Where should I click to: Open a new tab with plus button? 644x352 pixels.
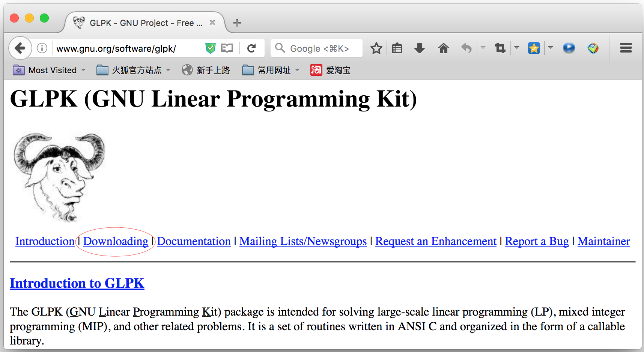[237, 23]
